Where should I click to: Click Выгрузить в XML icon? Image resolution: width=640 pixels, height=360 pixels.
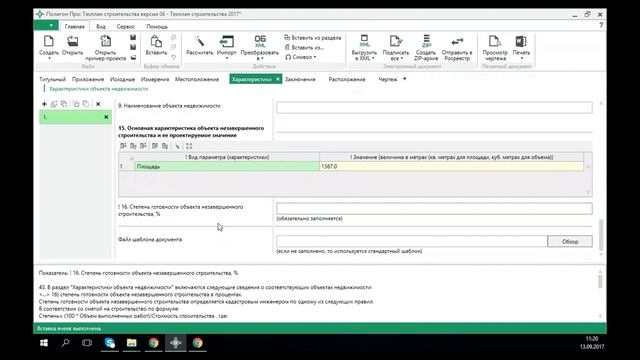(364, 41)
